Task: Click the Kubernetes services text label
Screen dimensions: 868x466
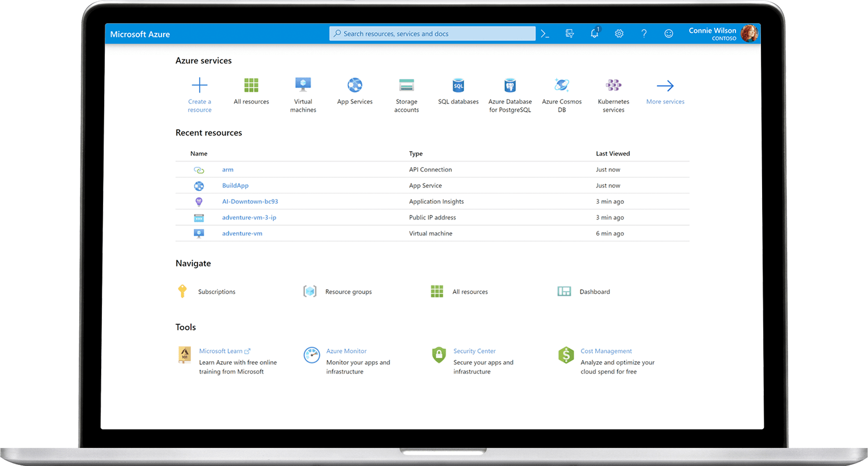Action: coord(613,106)
